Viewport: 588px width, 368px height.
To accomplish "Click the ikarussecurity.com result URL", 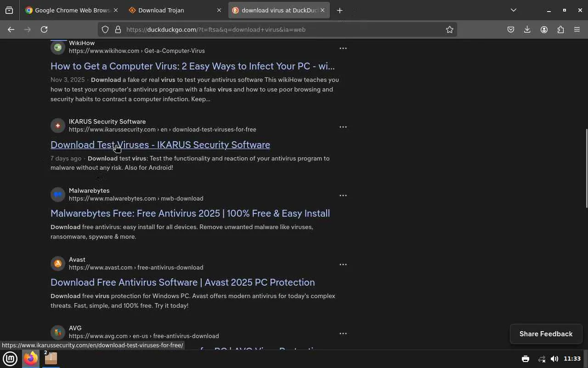I will click(163, 130).
